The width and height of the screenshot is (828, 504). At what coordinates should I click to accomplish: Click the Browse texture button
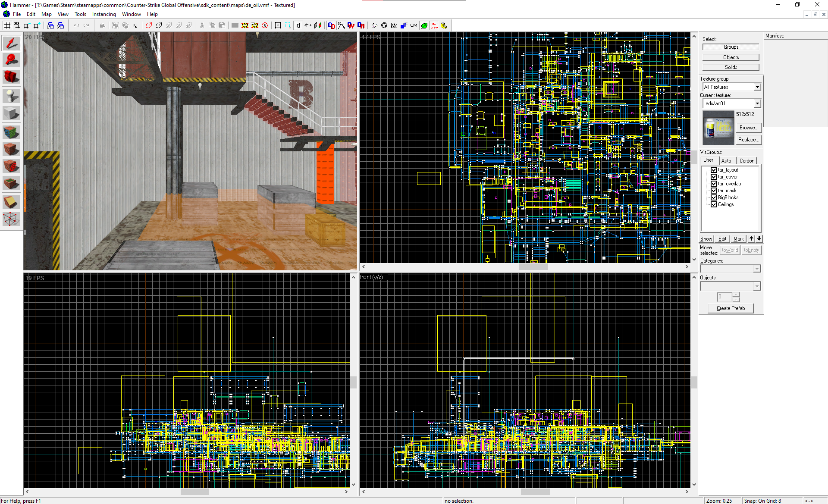coord(748,128)
